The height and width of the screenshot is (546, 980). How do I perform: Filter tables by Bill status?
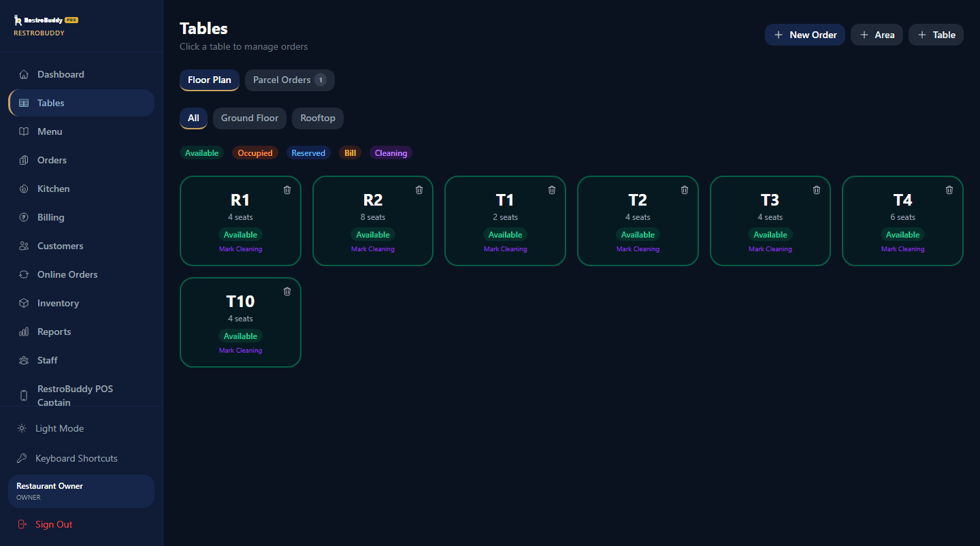click(x=350, y=153)
